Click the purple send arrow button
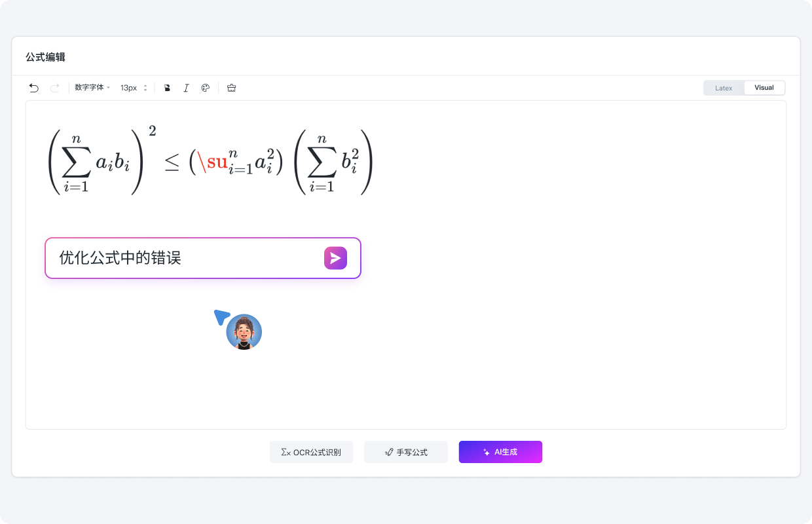The width and height of the screenshot is (812, 524). pos(335,258)
